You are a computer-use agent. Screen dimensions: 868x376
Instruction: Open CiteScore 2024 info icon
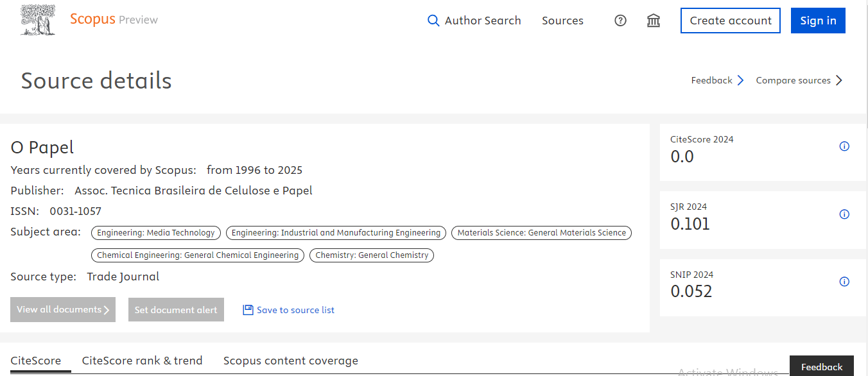point(845,146)
